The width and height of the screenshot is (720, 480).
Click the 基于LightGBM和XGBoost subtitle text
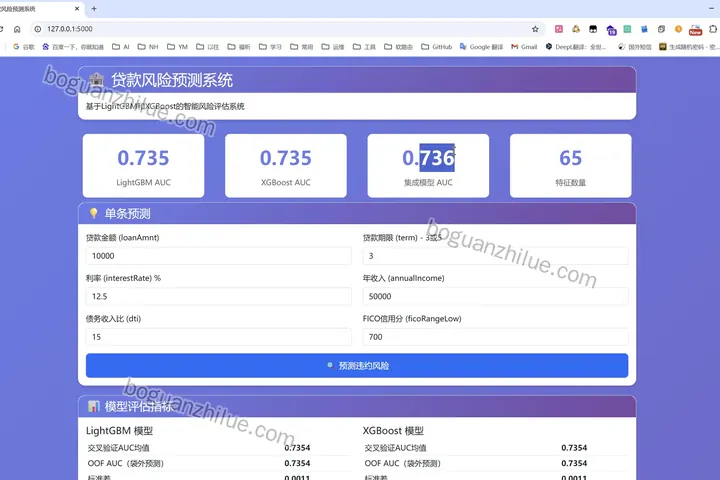[165, 107]
